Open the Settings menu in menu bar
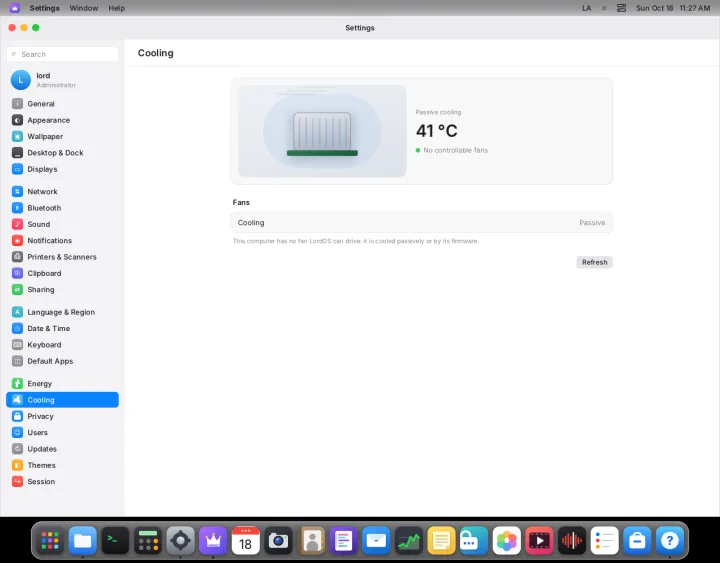This screenshot has height=563, width=720. 45,8
